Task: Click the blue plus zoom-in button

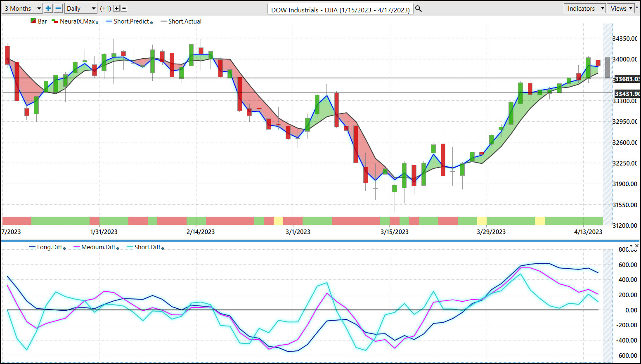Action: coord(48,8)
